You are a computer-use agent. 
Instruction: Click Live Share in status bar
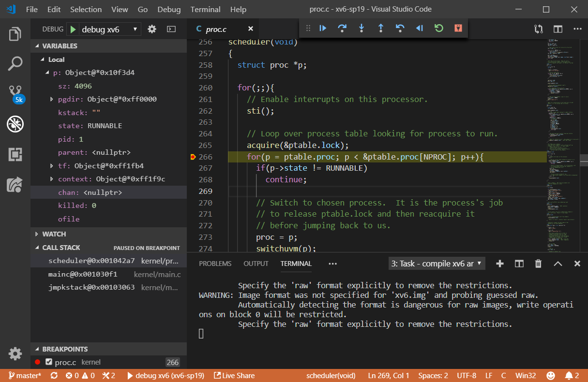[x=234, y=376]
